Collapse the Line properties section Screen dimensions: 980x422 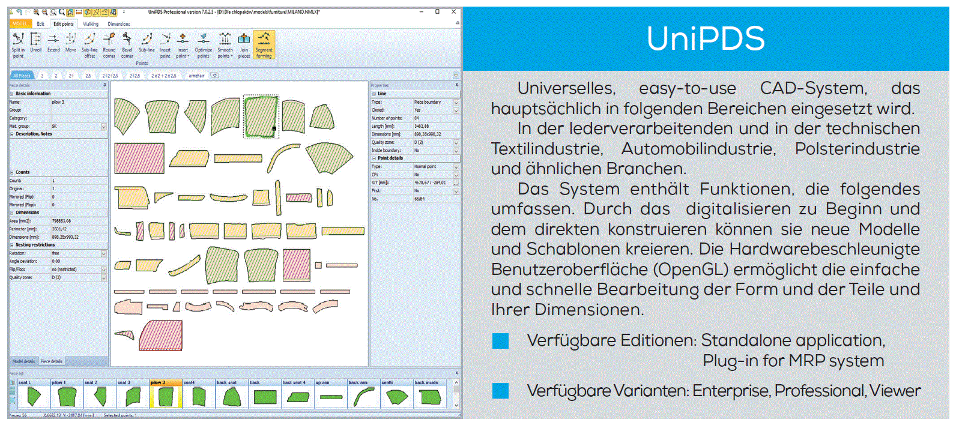click(374, 94)
